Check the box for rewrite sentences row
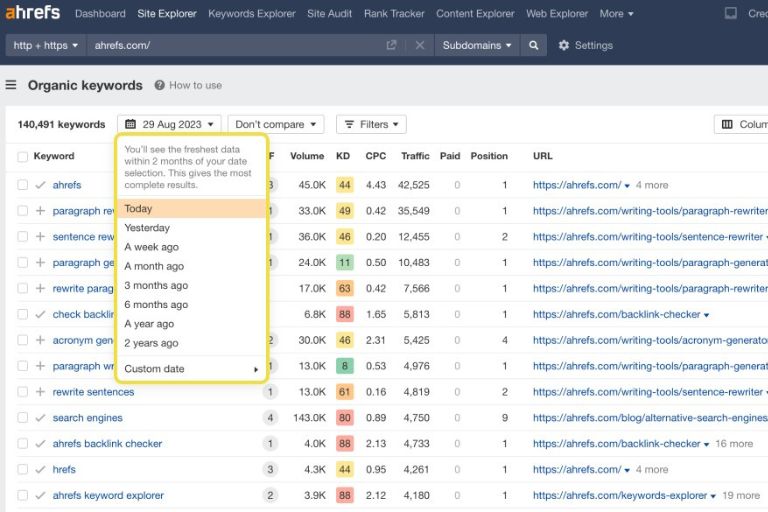 pos(23,392)
